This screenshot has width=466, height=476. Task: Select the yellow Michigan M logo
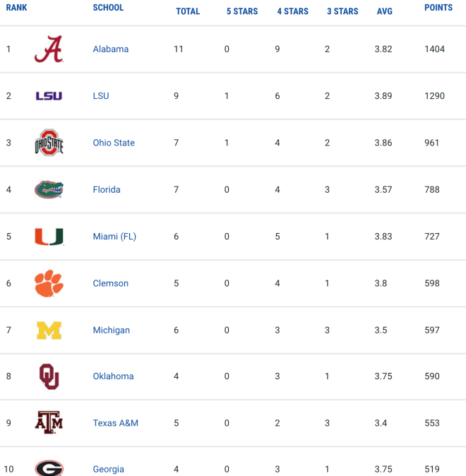point(49,331)
